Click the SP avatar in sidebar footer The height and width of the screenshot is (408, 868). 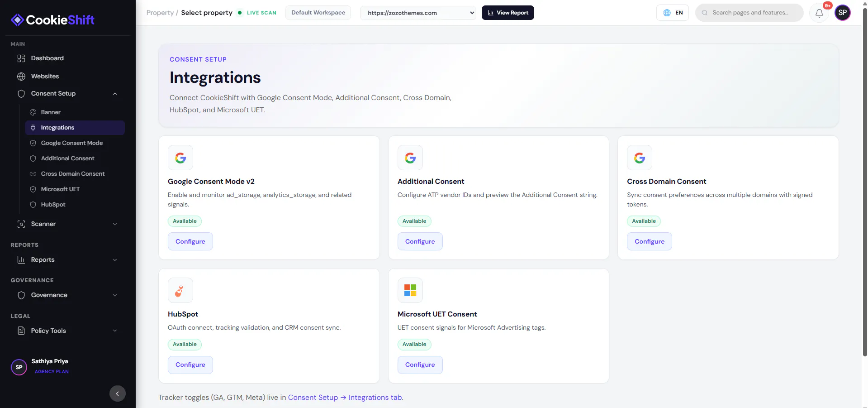(x=19, y=367)
